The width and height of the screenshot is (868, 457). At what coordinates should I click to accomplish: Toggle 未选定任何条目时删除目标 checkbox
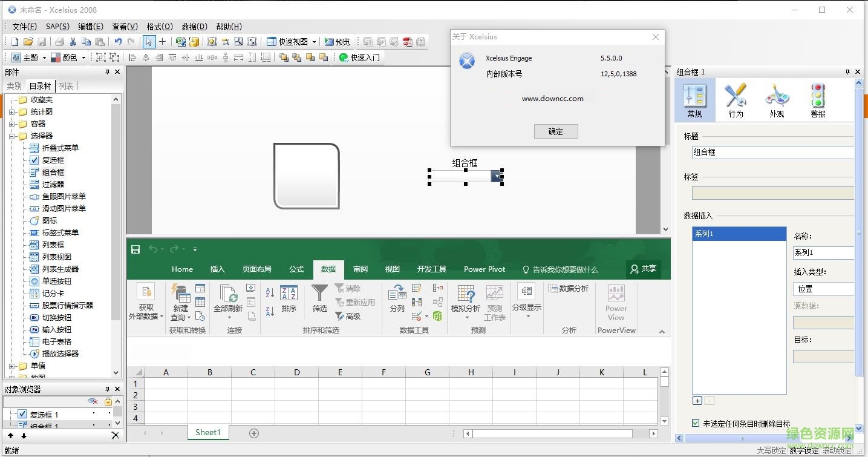tap(696, 424)
